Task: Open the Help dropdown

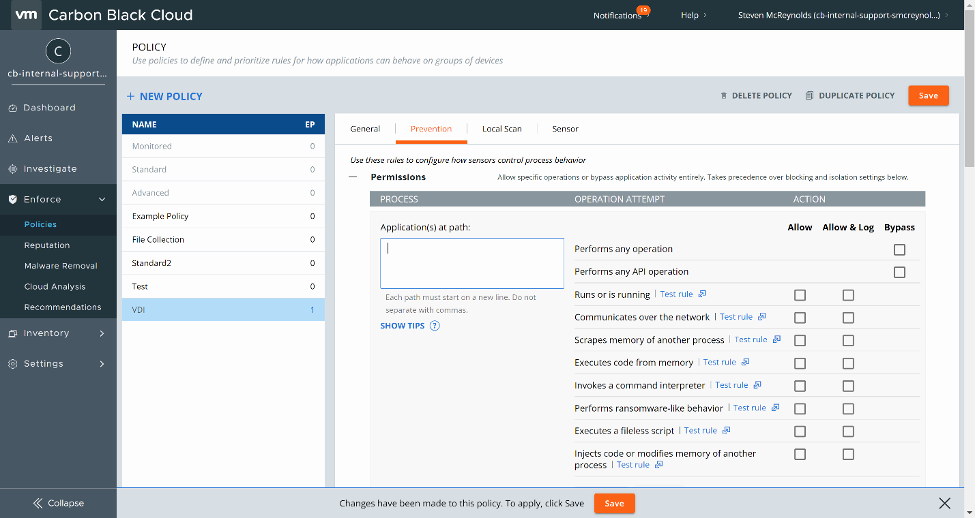Action: click(693, 15)
